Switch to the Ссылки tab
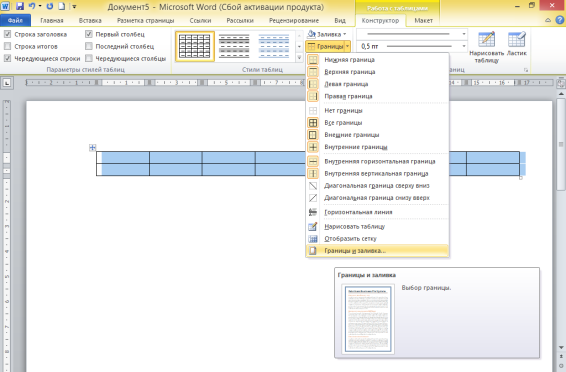This screenshot has height=372, width=566. click(200, 21)
